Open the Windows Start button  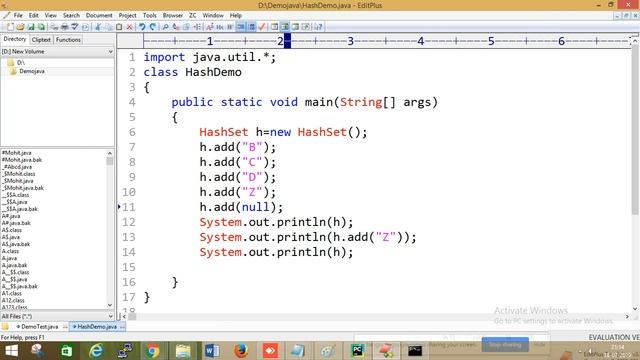pyautogui.click(x=11, y=351)
